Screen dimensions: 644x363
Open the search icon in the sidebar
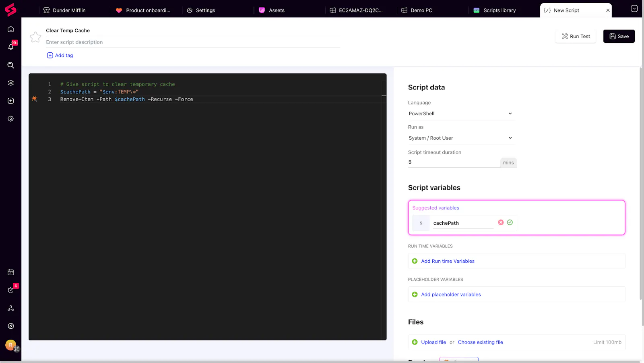[11, 65]
